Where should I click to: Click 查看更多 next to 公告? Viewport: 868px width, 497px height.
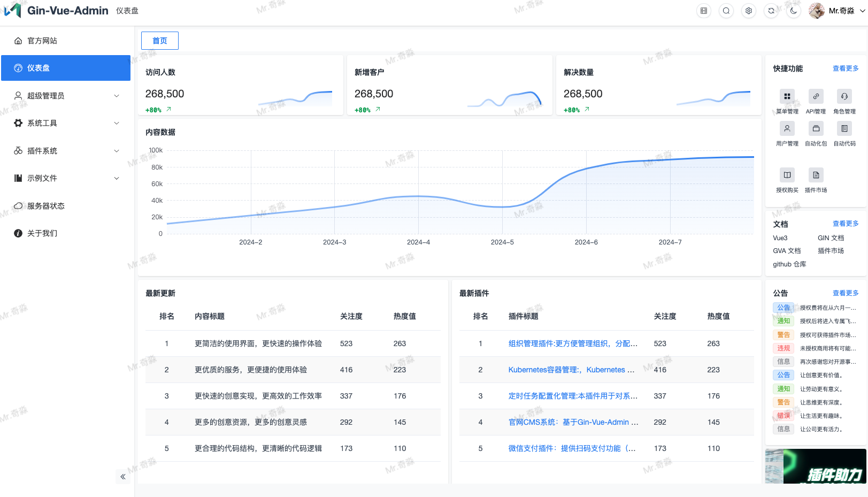(845, 293)
